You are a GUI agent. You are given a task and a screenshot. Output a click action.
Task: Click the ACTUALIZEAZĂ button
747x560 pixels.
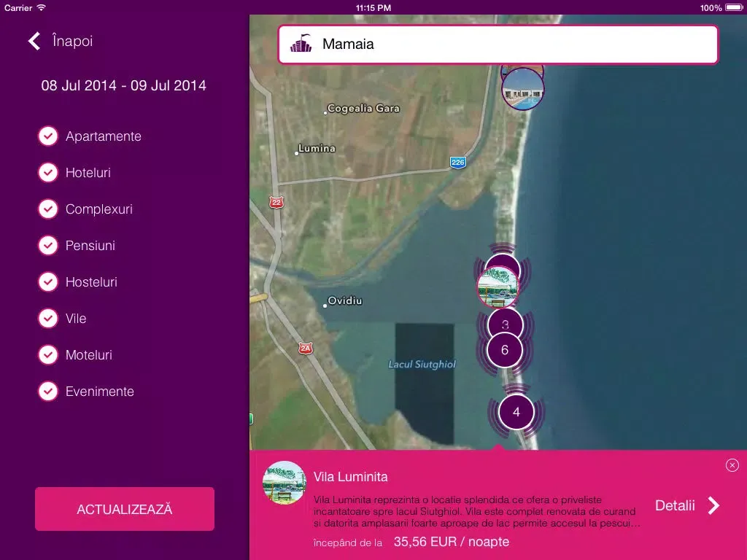point(124,509)
